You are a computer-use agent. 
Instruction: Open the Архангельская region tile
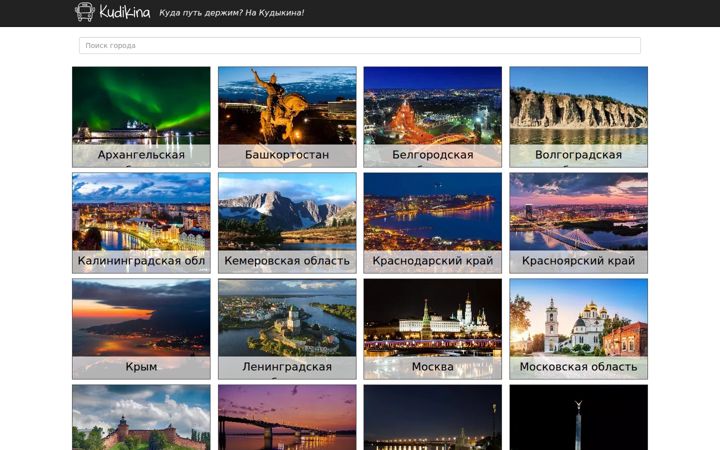pos(141,117)
